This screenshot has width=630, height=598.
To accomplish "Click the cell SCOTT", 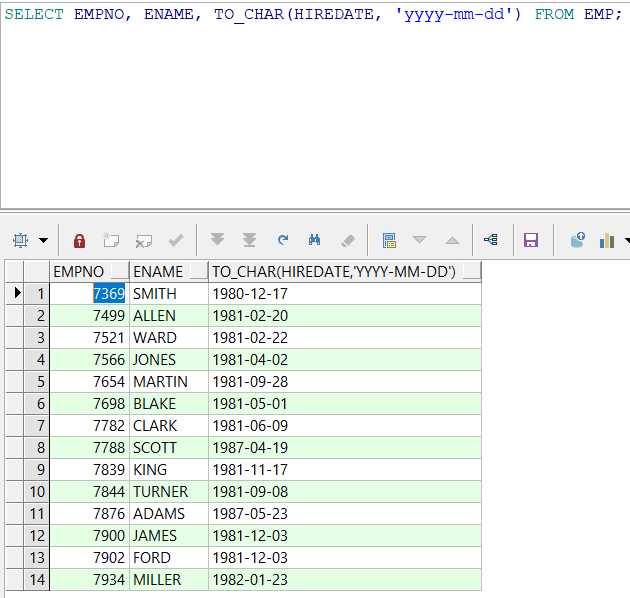I will pos(169,448).
